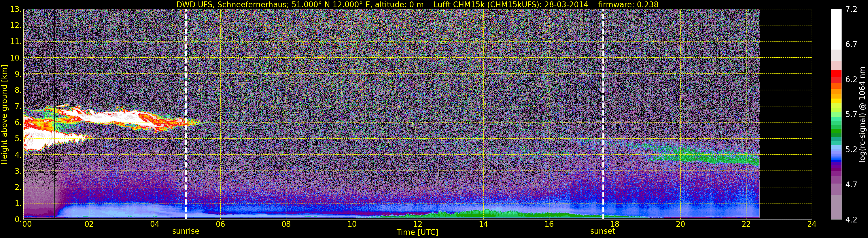Click the 'firmware: 0.238' text in the title

point(628,4)
